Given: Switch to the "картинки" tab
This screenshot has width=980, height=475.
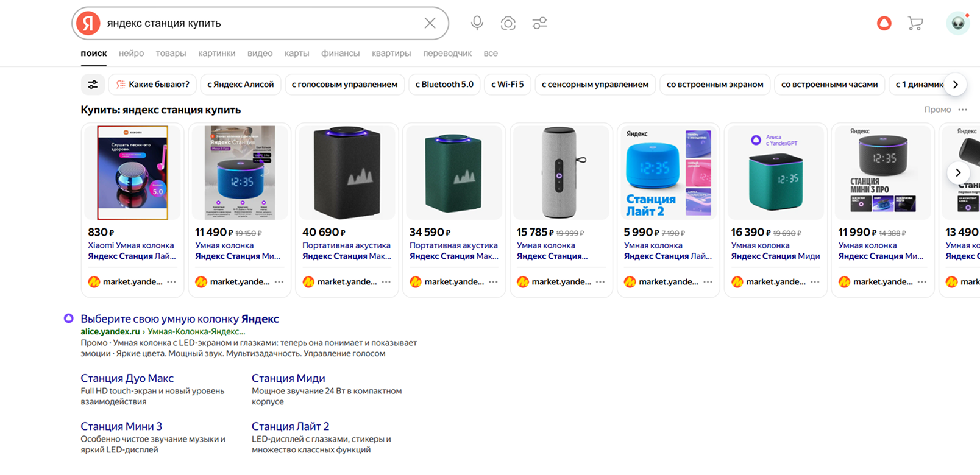Looking at the screenshot, I should [x=216, y=54].
